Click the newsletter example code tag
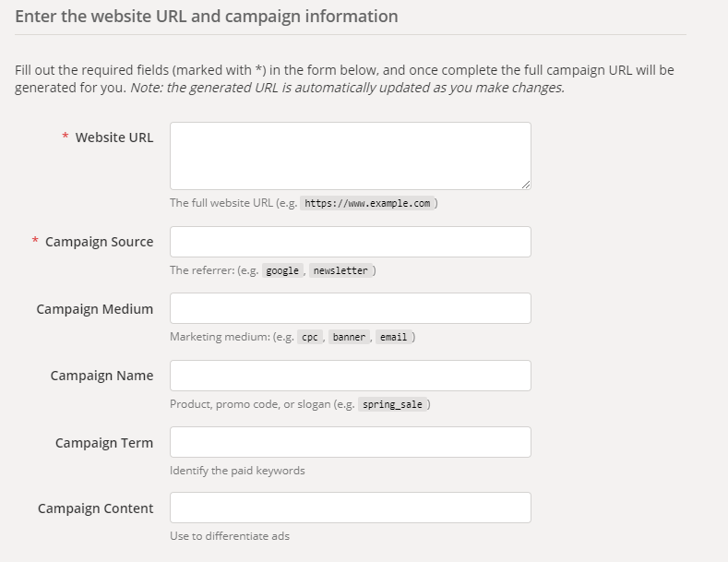This screenshot has height=562, width=728. pyautogui.click(x=340, y=270)
